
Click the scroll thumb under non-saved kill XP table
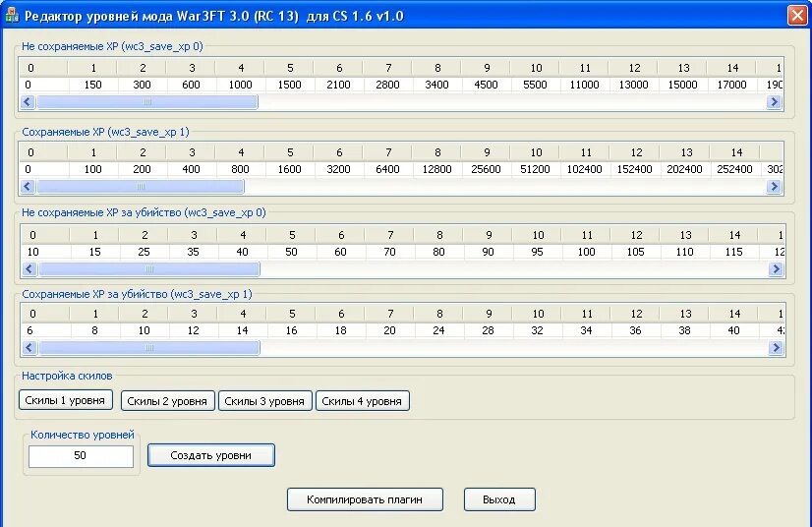tap(149, 269)
